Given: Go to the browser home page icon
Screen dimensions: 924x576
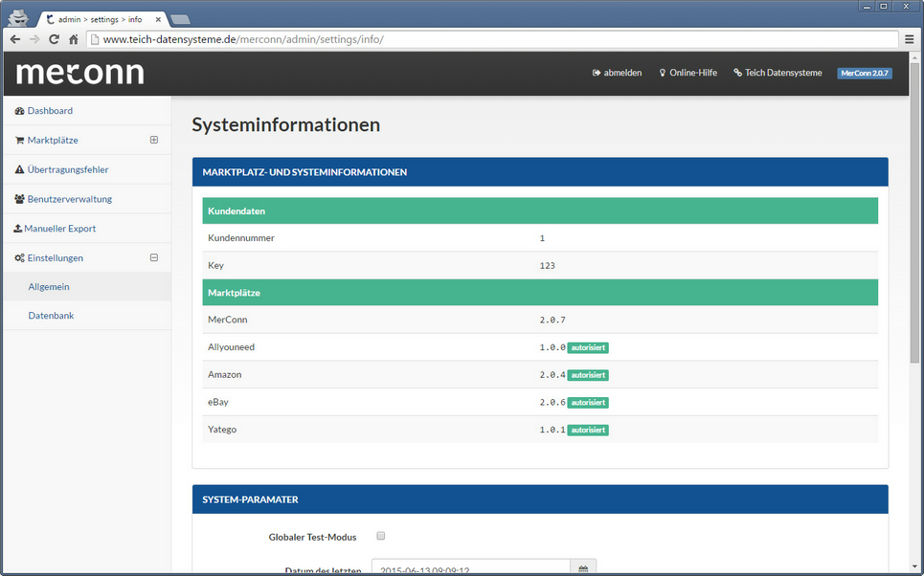Looking at the screenshot, I should tap(73, 39).
